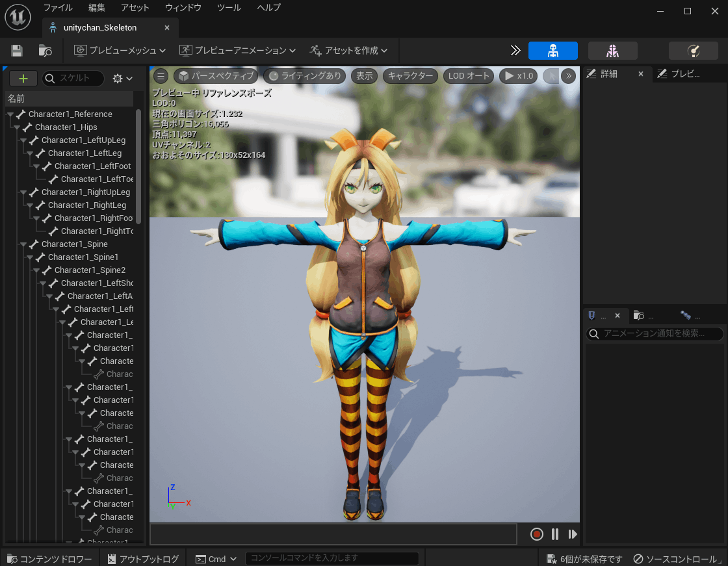Screen dimensions: 728x566
Task: Start recording with the red record button
Action: click(537, 534)
